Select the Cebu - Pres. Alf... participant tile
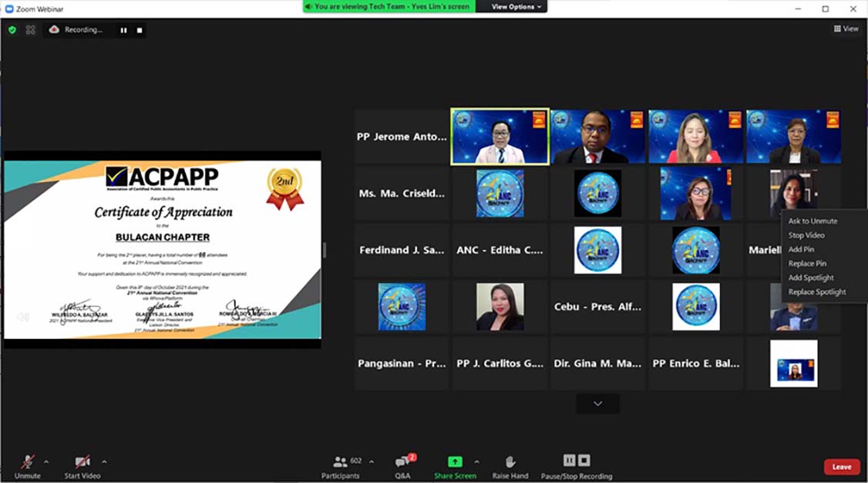This screenshot has width=868, height=483. 598,306
